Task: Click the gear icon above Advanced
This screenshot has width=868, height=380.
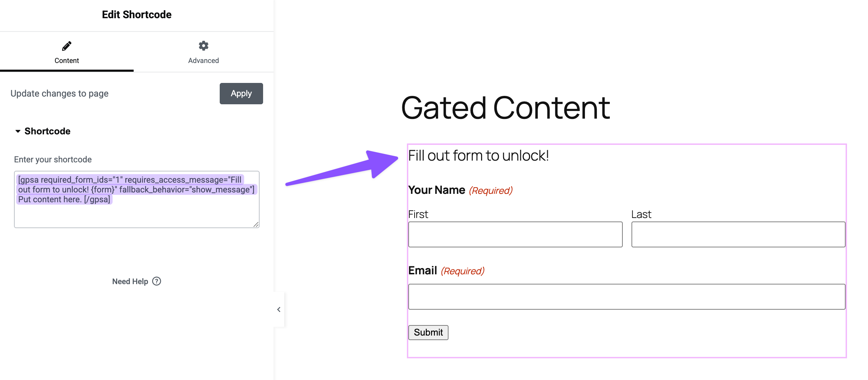Action: click(204, 46)
